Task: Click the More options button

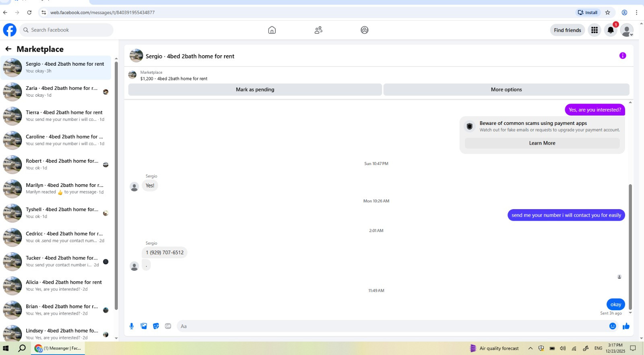Action: click(506, 89)
